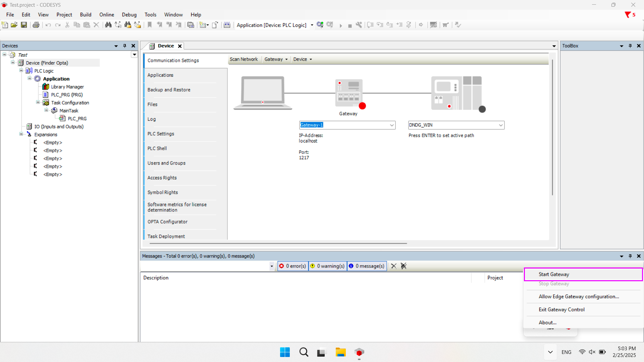This screenshot has width=644, height=362.
Task: Choose Start Gateway from the context menu
Action: [554, 274]
